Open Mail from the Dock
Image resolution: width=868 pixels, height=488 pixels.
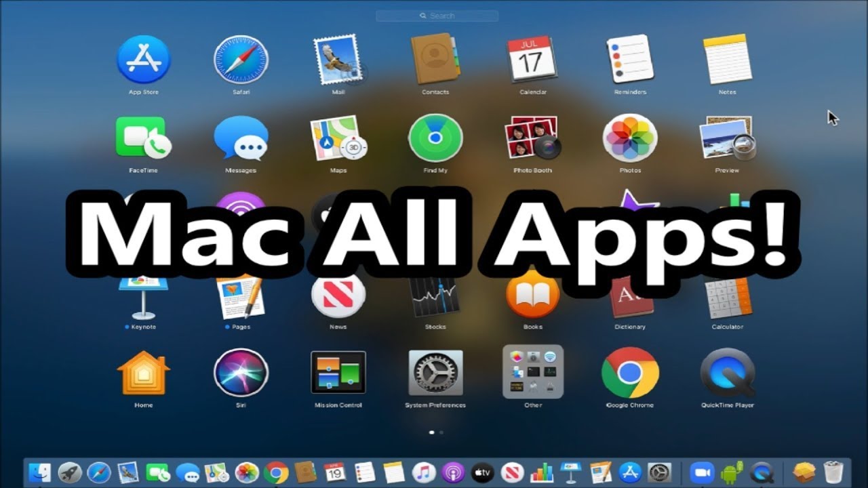tap(127, 472)
